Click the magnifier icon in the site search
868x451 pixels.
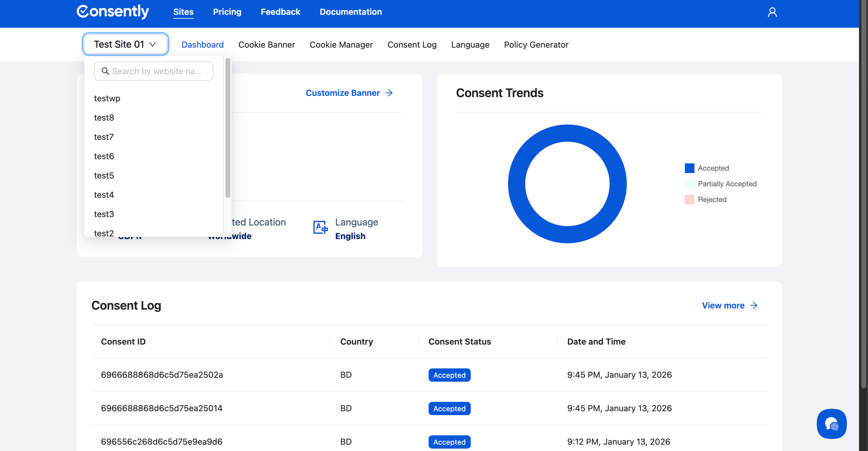tap(105, 71)
